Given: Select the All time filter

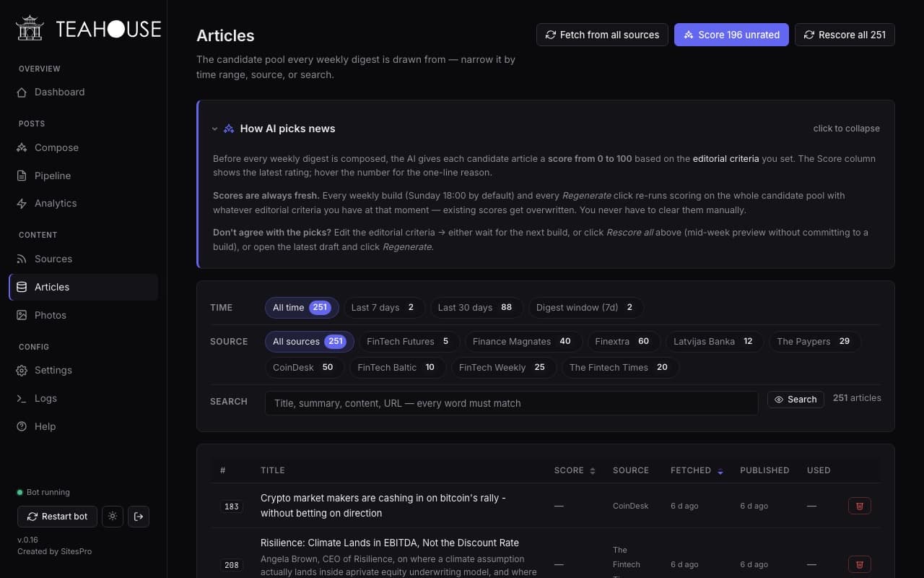Looking at the screenshot, I should (x=302, y=308).
